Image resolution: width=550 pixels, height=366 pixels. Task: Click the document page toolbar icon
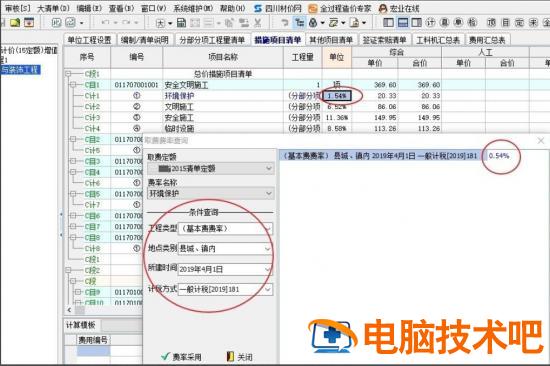coord(355,23)
